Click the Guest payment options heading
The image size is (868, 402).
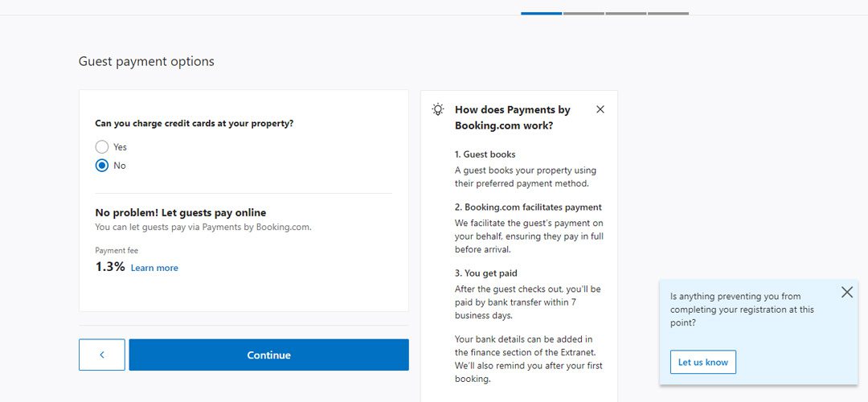146,61
